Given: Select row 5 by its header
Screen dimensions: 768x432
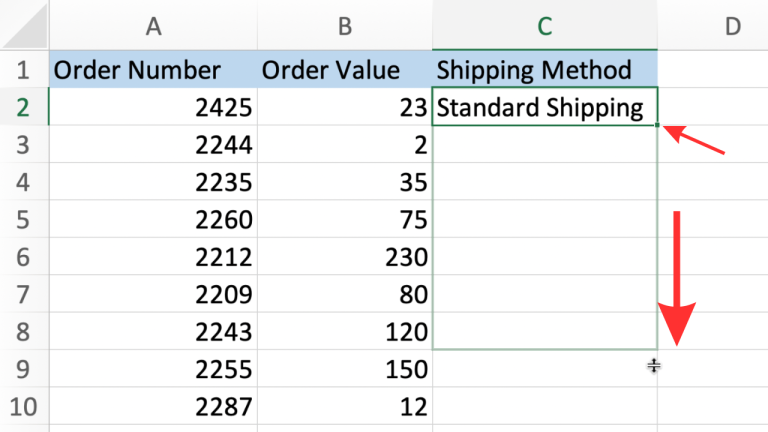Looking at the screenshot, I should click(x=24, y=220).
